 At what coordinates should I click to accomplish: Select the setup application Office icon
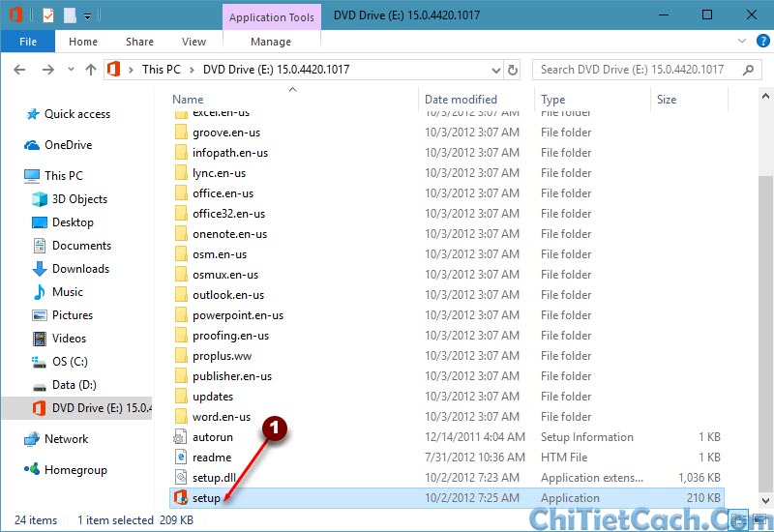click(x=181, y=497)
